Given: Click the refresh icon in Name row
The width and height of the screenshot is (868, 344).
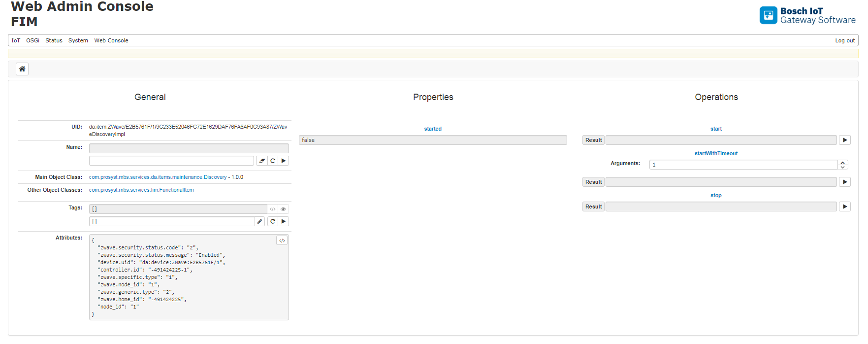Looking at the screenshot, I should 273,161.
